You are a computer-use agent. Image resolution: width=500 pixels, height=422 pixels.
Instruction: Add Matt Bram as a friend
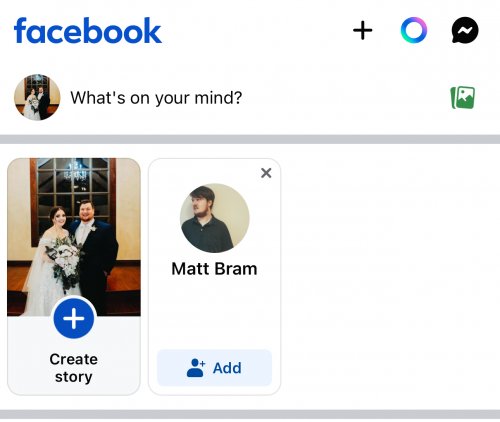(214, 368)
